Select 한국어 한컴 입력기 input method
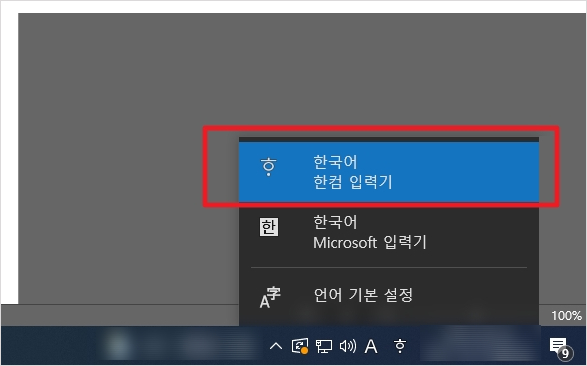This screenshot has width=587, height=366. [x=389, y=172]
